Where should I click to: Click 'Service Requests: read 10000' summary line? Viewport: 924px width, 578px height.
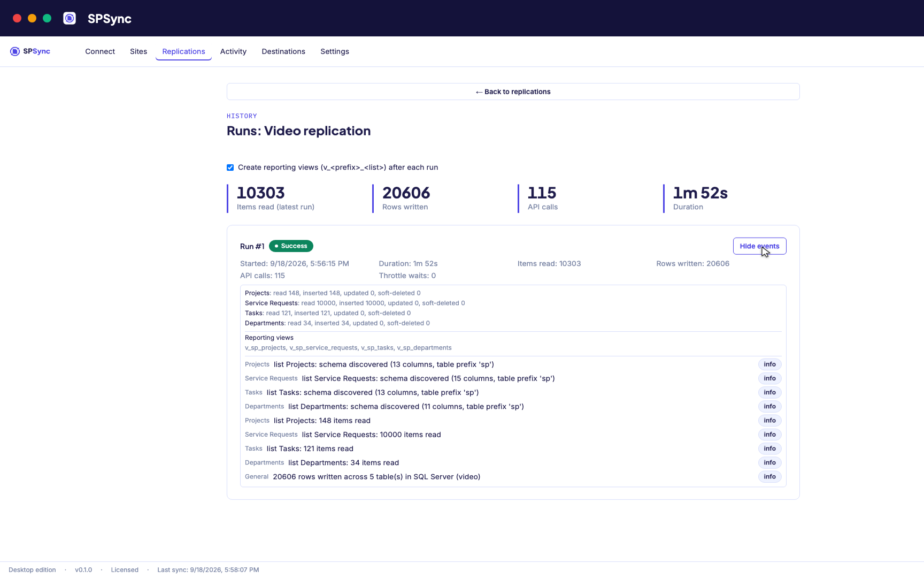pos(355,303)
